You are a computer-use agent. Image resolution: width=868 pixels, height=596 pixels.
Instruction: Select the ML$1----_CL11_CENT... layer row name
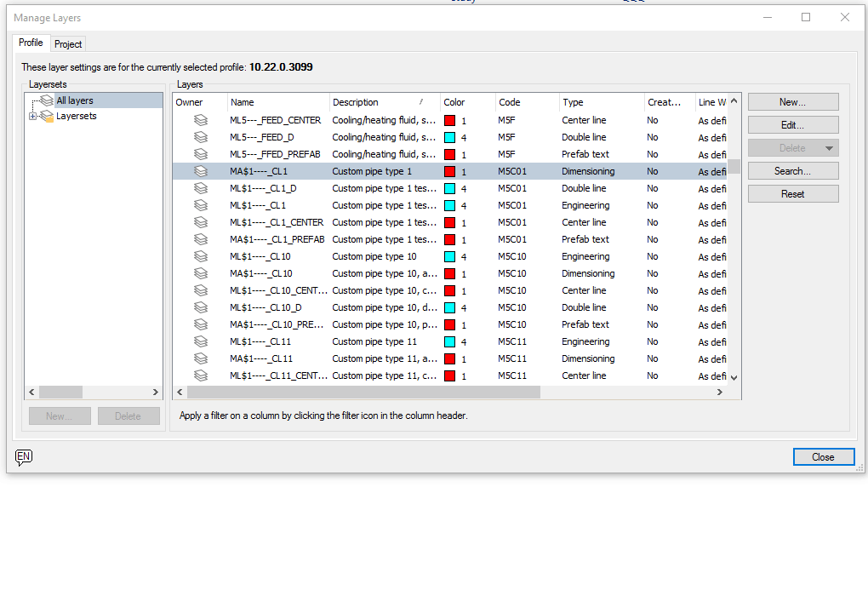click(278, 375)
